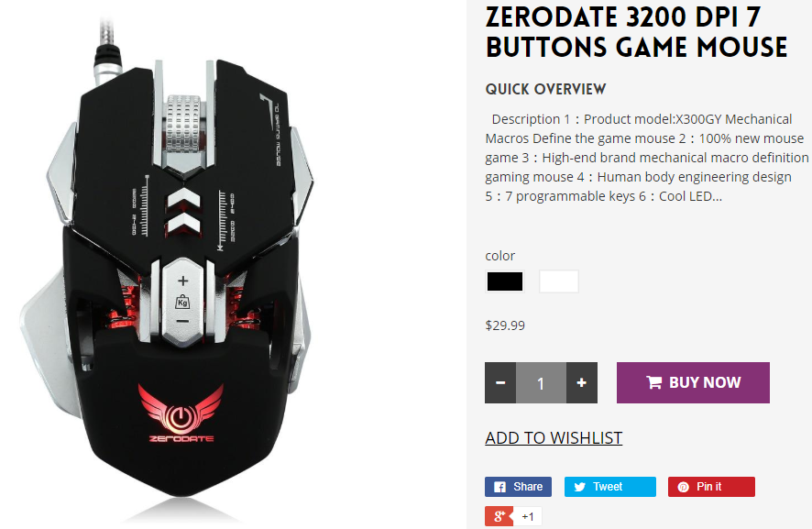Pin the product via the Pin it label
This screenshot has height=529, width=812.
coord(708,487)
